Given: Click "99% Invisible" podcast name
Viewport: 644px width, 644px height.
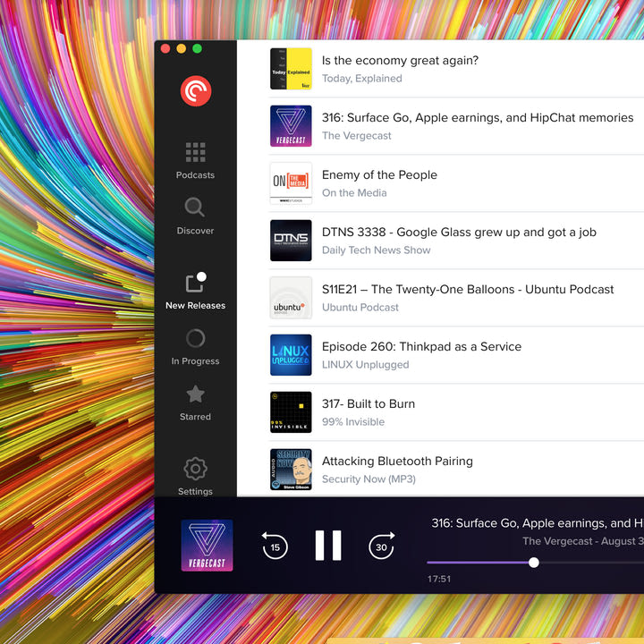Looking at the screenshot, I should coord(353,422).
